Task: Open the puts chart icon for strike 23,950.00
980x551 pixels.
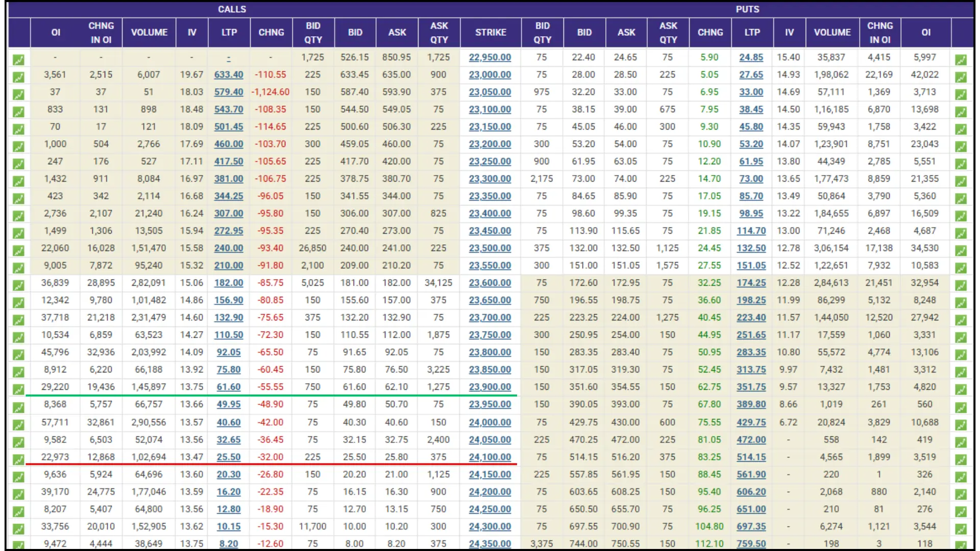Action: [961, 407]
